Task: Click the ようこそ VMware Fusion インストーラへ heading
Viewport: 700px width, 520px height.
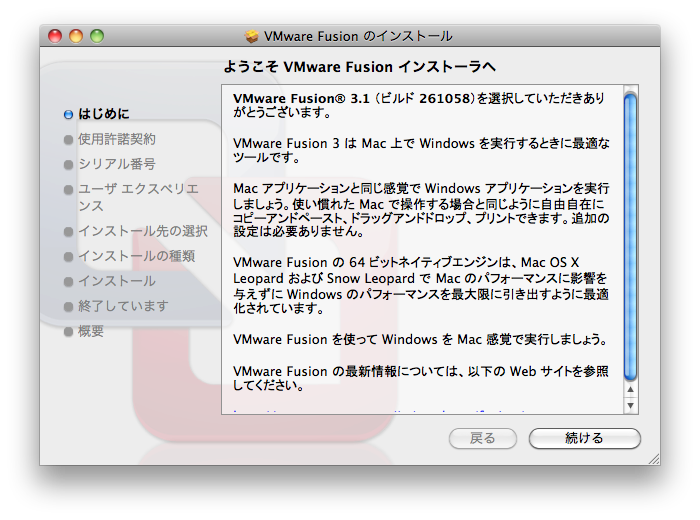Action: (x=359, y=67)
